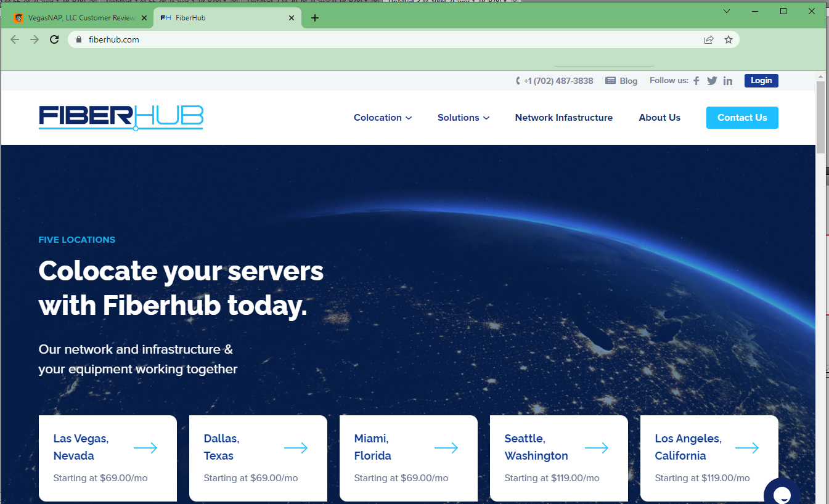Call the +1 (702) 487-3838 phone link
Screen dimensions: 829x504
click(558, 81)
